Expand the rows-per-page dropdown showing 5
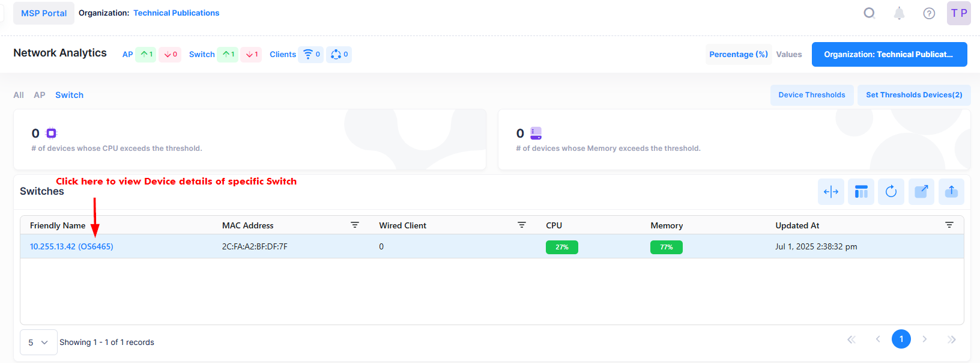The width and height of the screenshot is (980, 363). click(38, 343)
